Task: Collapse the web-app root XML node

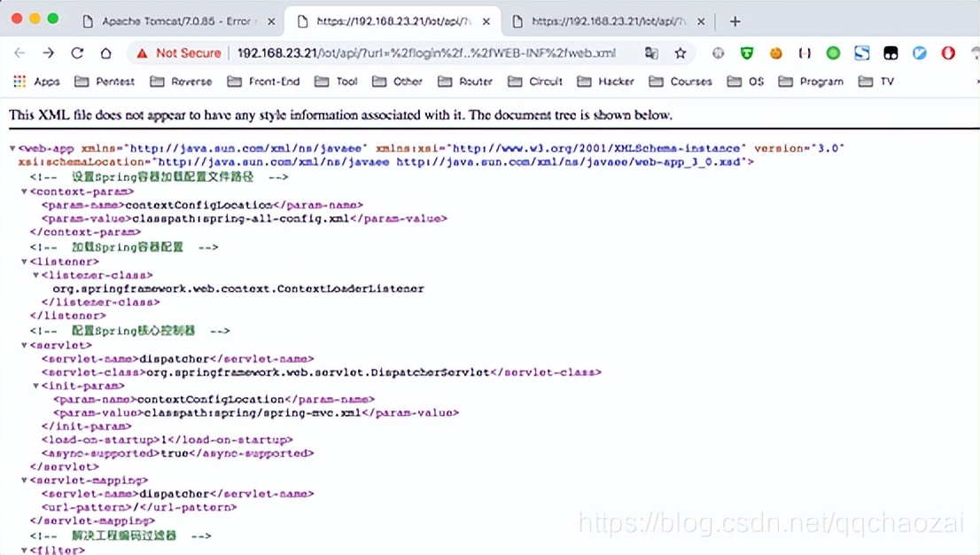Action: pyautogui.click(x=12, y=148)
